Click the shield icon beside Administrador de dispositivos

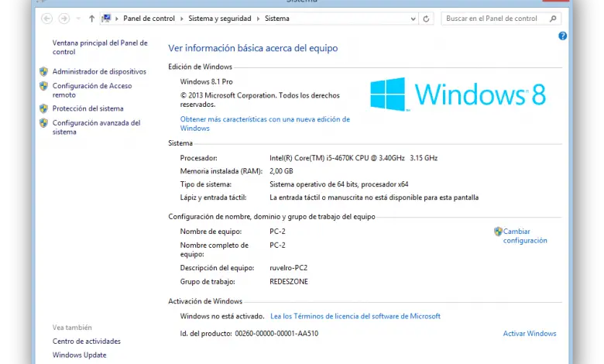click(x=43, y=72)
